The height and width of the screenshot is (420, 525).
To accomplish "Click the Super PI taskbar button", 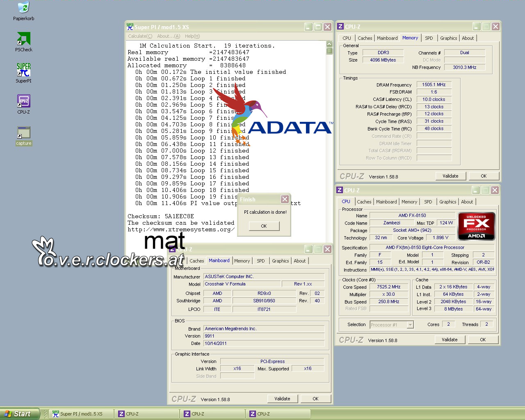I will pos(81,414).
